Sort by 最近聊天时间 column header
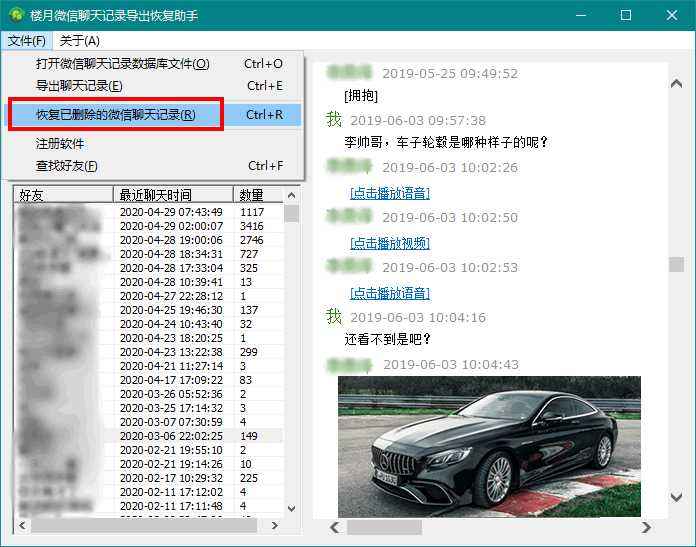This screenshot has width=696, height=547. (174, 195)
